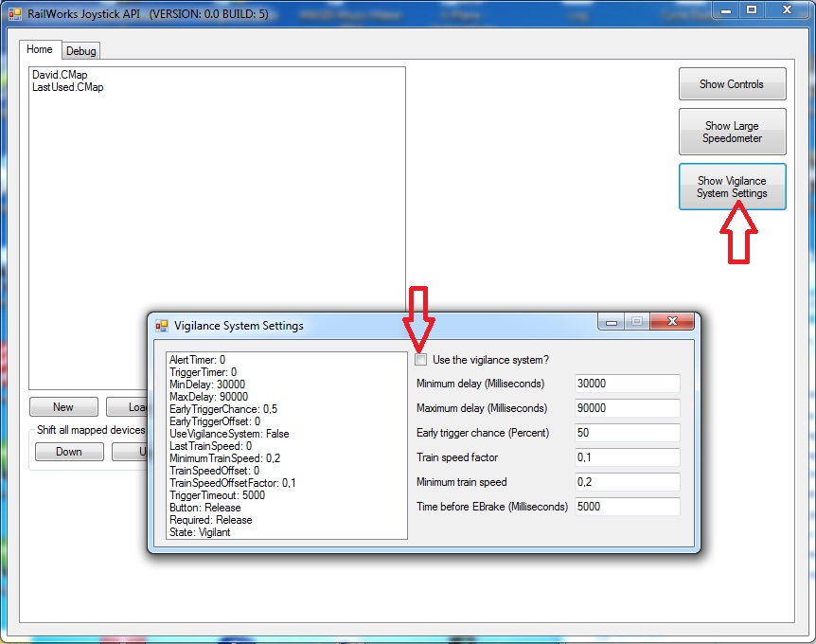Click the 'MinimumTrainSpeed: 0,2' line

point(224,458)
